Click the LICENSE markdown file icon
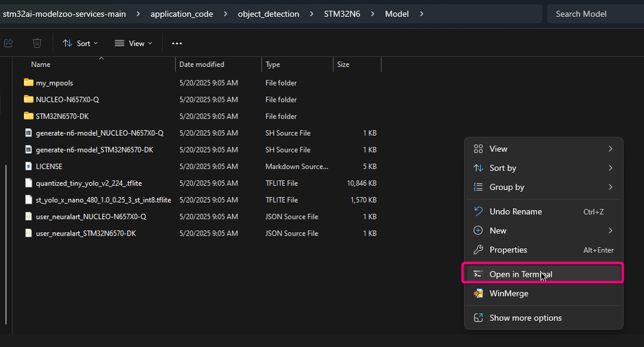This screenshot has width=644, height=347. pyautogui.click(x=28, y=167)
